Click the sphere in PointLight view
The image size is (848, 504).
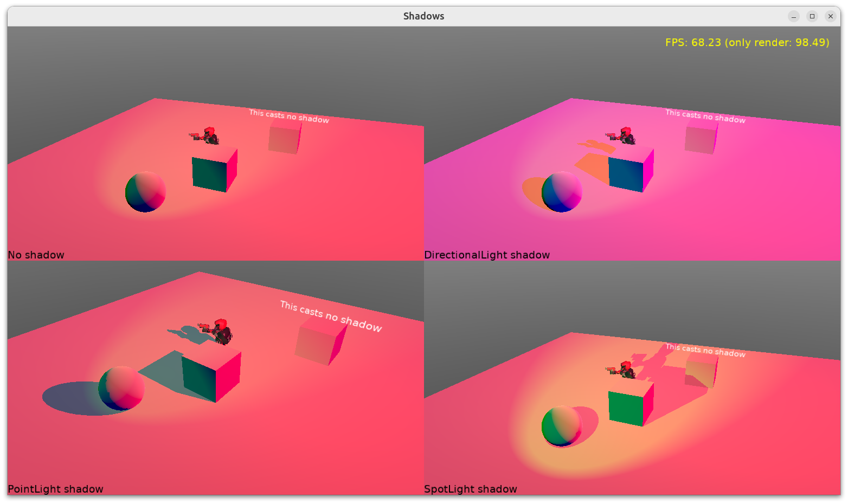[121, 388]
